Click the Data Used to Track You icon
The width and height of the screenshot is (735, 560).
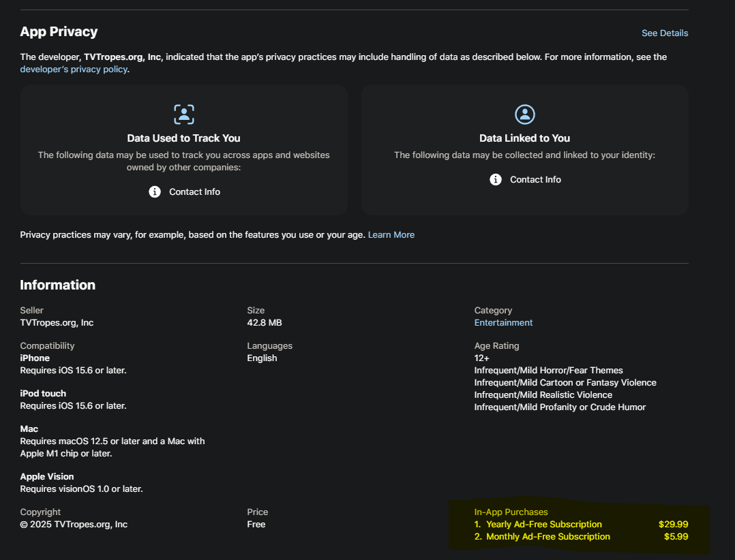pos(184,114)
